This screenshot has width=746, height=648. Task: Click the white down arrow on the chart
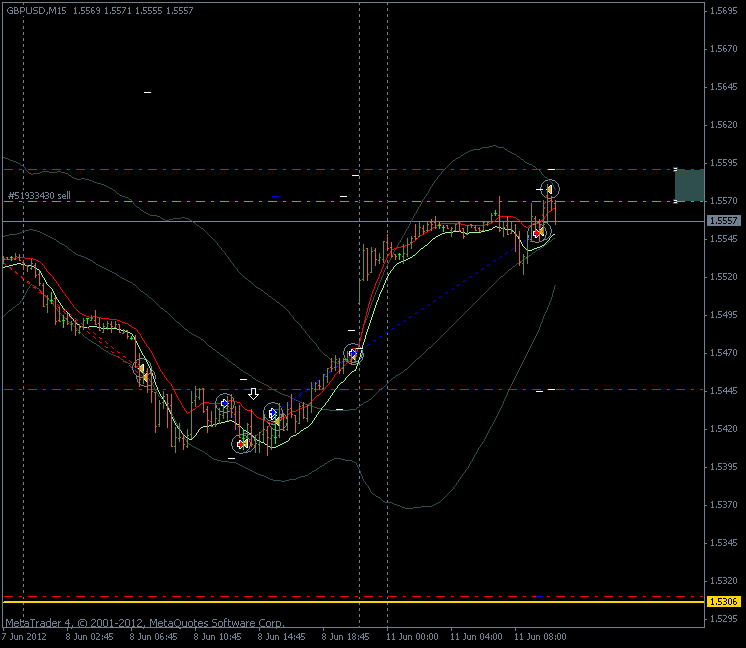[253, 393]
